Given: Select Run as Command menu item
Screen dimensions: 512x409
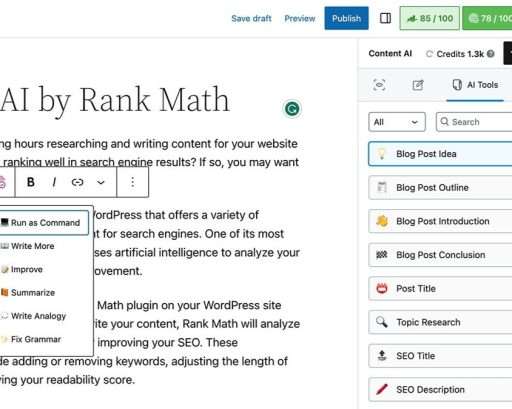Looking at the screenshot, I should coord(44,223).
